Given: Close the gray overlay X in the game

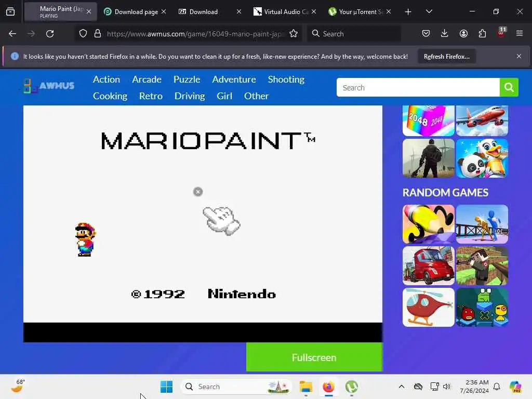Looking at the screenshot, I should 198,192.
